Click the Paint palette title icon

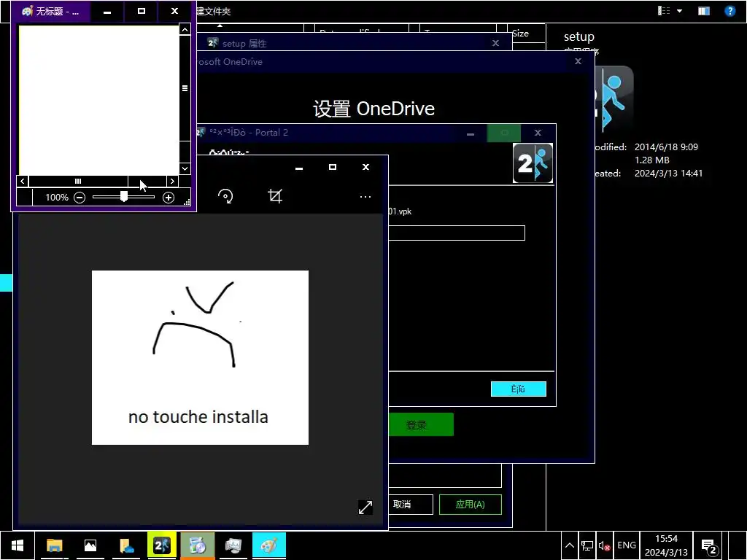pos(27,11)
